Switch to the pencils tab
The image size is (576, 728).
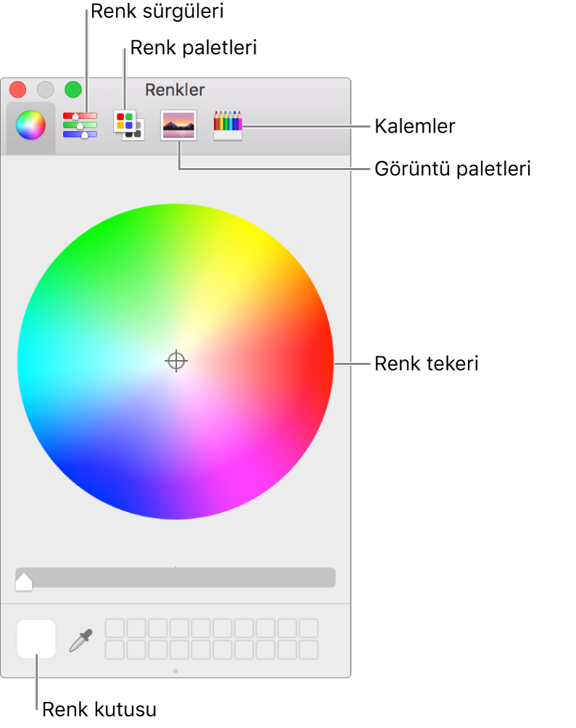click(228, 125)
